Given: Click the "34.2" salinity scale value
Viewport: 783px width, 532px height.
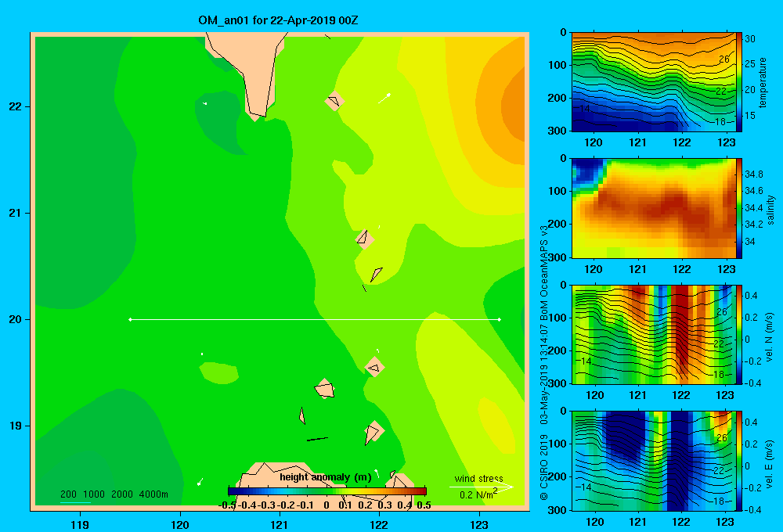Looking at the screenshot, I should pos(753,225).
